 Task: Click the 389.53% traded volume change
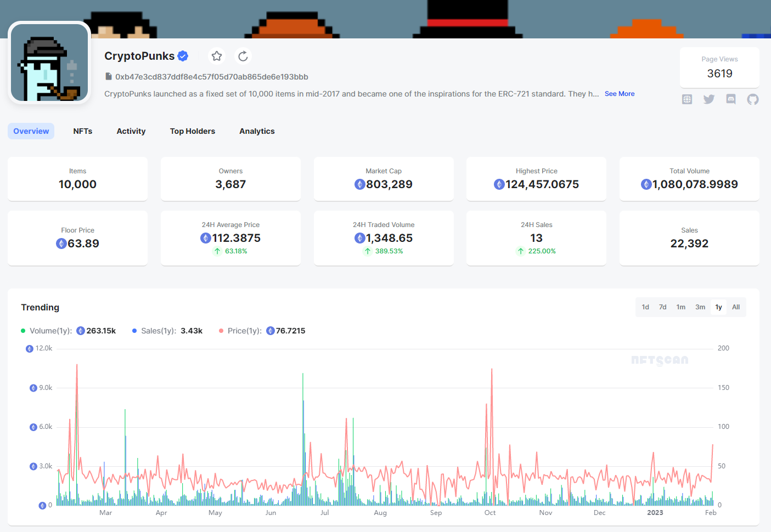coord(389,251)
